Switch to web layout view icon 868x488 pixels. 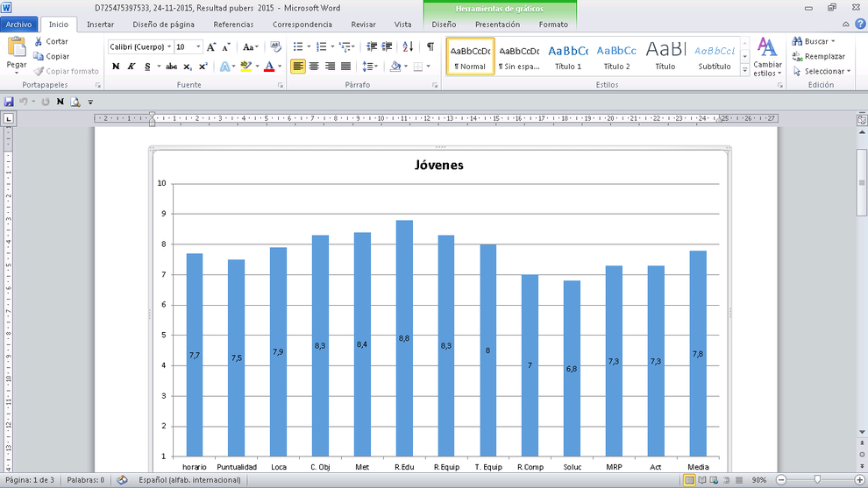714,480
